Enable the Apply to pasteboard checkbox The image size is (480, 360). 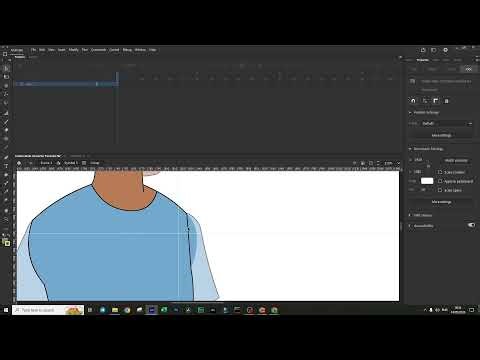440,181
